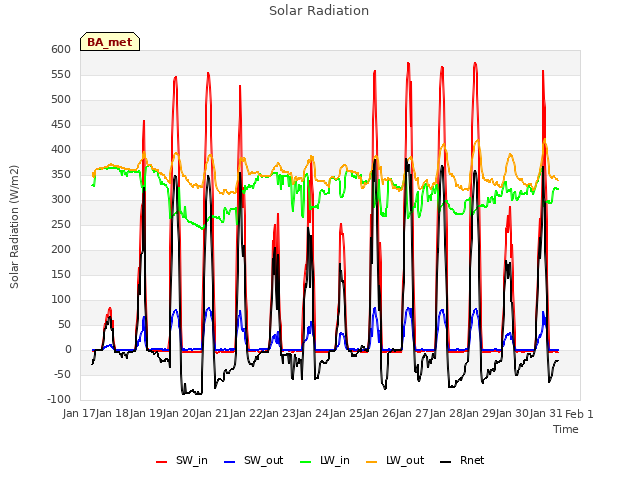The image size is (640, 480).
Task: Click the 0 y-axis tick label
Action: click(68, 349)
